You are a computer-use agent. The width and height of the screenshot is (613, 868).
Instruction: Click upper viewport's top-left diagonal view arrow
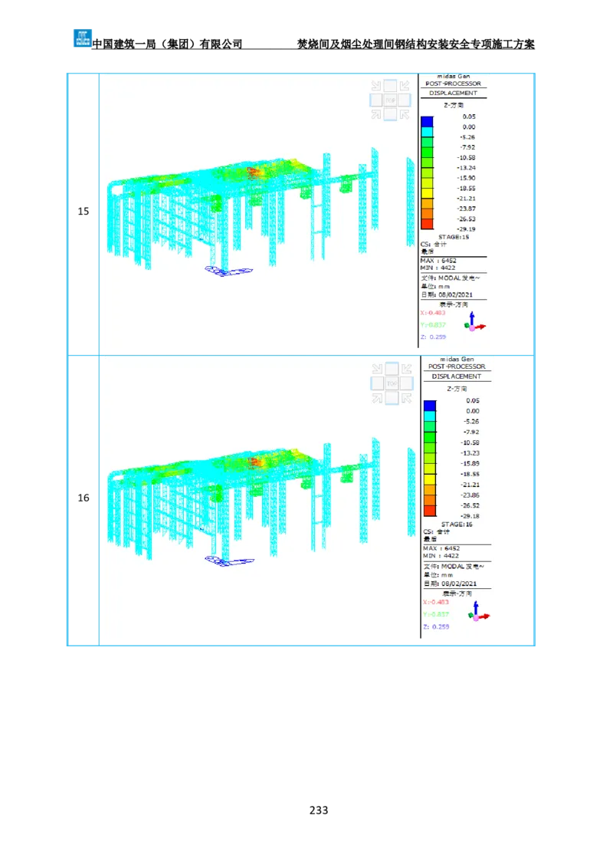[x=376, y=86]
